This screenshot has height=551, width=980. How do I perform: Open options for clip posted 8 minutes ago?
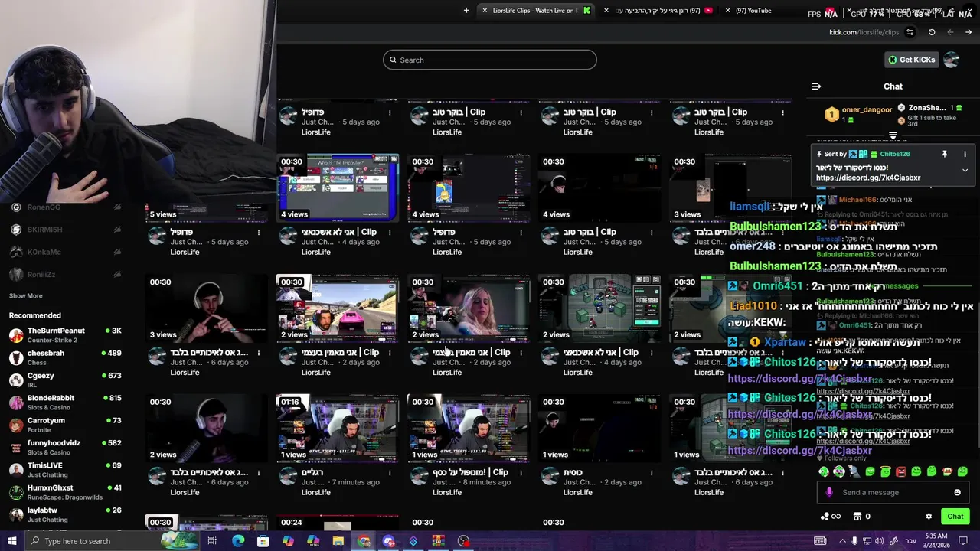[521, 473]
